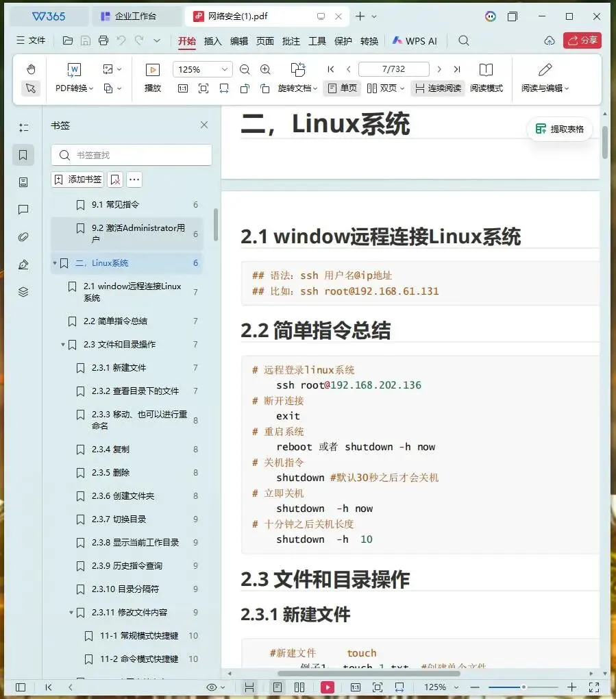Jump to the last page
This screenshot has height=699, width=616.
point(457,69)
